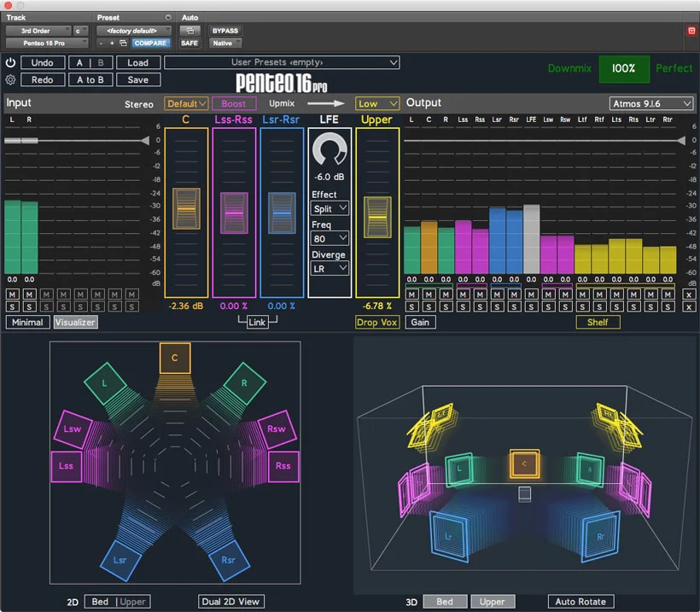Screen dimensions: 700x612
Task: Click the bottom X button beside output solos
Action: pyautogui.click(x=688, y=306)
